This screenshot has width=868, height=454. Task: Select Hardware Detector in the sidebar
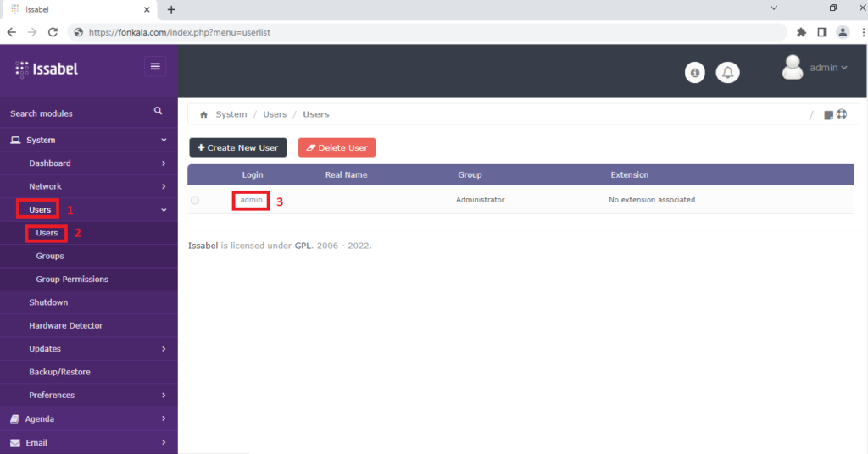(x=65, y=325)
